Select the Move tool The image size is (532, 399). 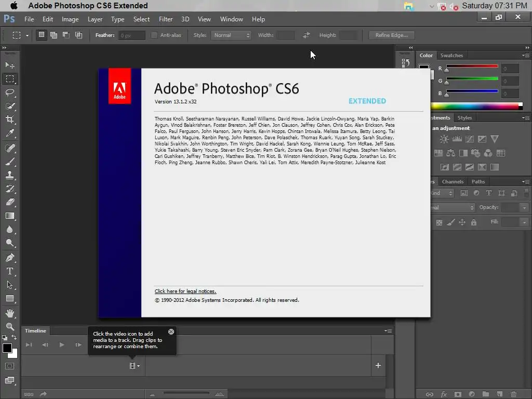click(10, 65)
